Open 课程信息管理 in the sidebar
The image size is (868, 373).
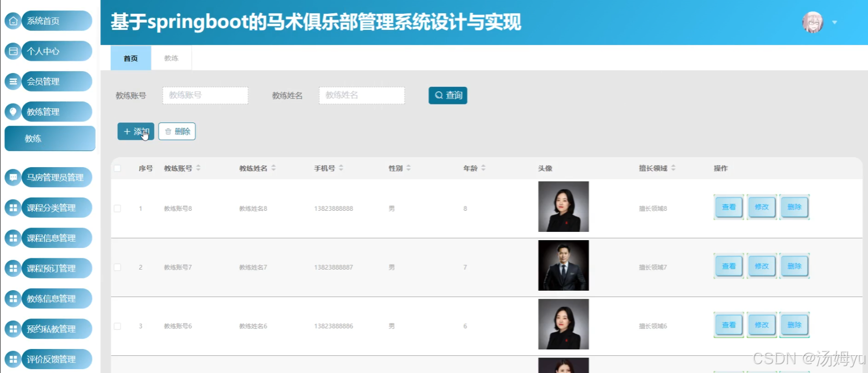[x=57, y=238]
